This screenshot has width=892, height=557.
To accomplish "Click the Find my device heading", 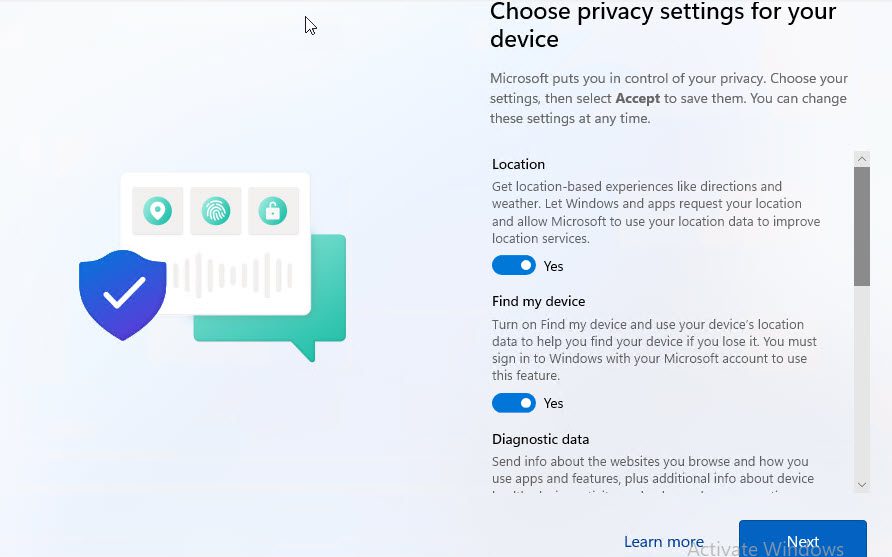I will coord(538,301).
